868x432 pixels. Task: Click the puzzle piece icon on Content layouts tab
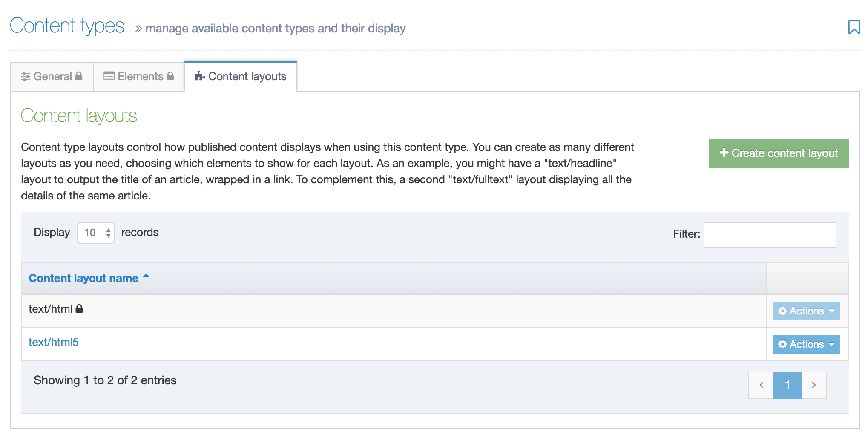click(x=200, y=76)
